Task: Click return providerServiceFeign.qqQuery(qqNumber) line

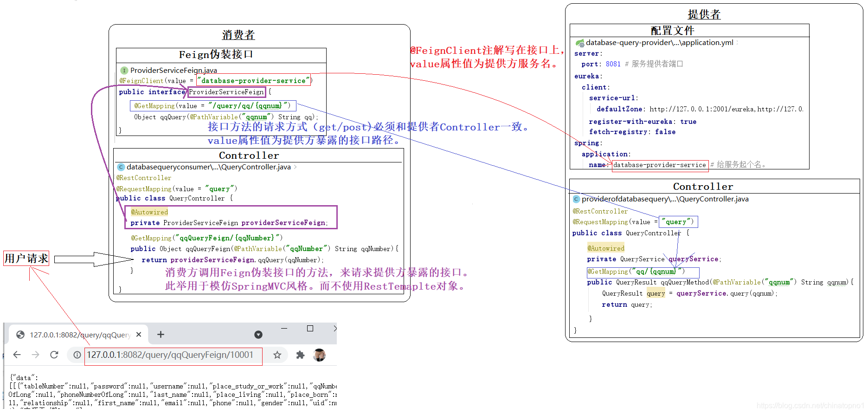Action: [x=232, y=260]
